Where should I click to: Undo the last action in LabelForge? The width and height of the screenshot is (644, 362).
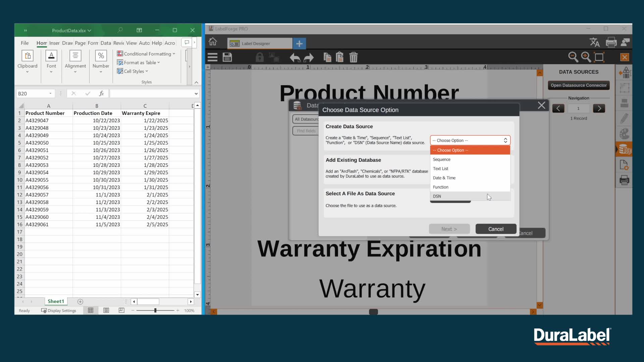click(295, 58)
